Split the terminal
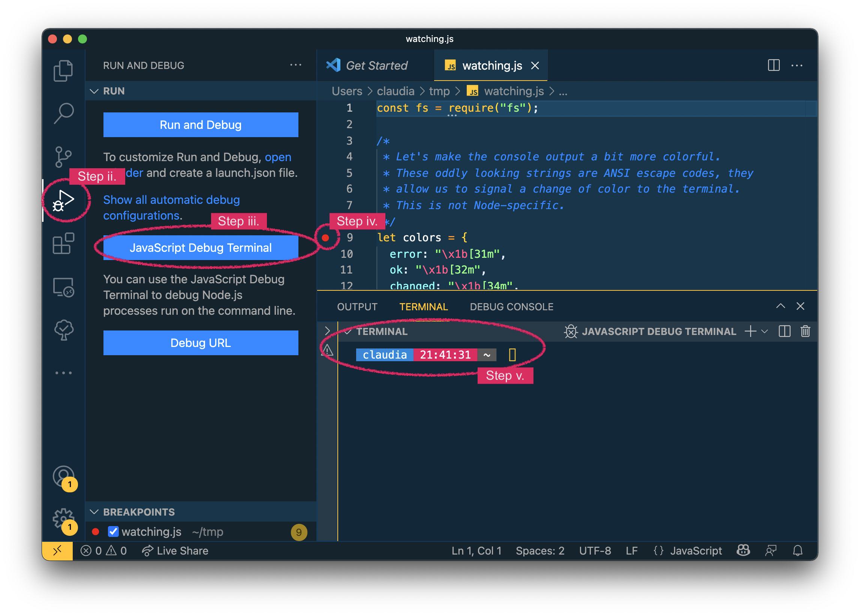This screenshot has height=616, width=860. [784, 331]
